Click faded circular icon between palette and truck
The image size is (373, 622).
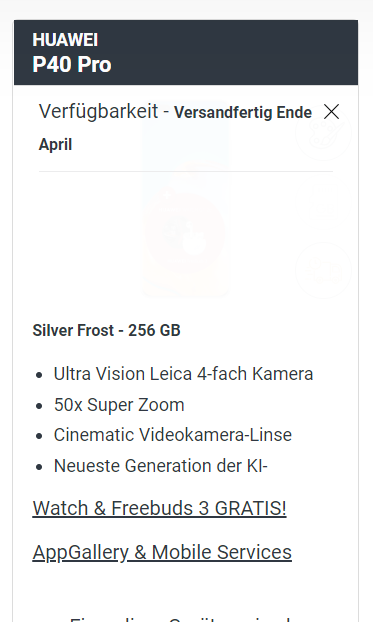pyautogui.click(x=323, y=202)
